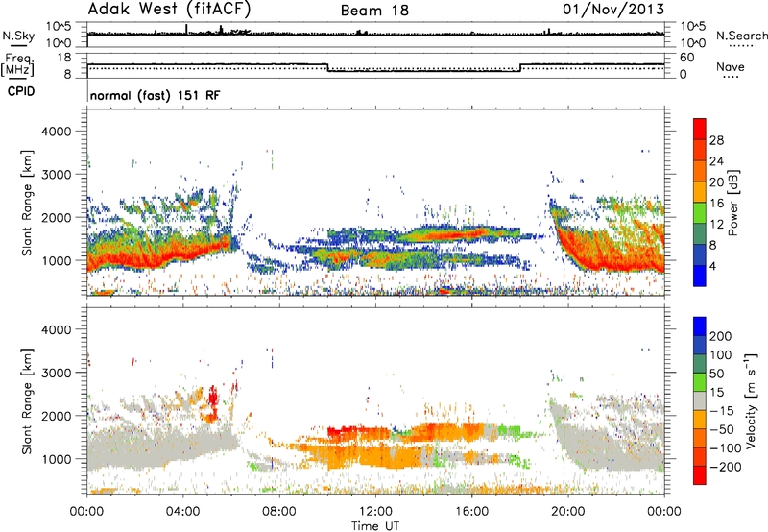Click '3000' on the power panel range axis
The width and height of the screenshot is (768, 532).
[57, 175]
